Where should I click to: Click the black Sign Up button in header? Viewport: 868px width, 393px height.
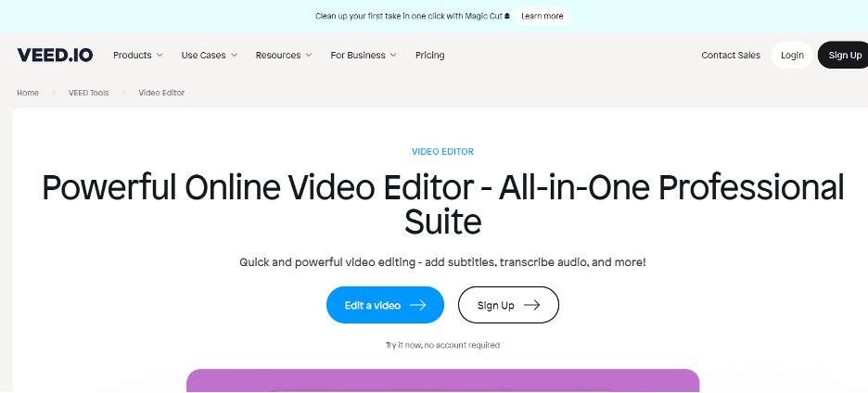(x=843, y=56)
